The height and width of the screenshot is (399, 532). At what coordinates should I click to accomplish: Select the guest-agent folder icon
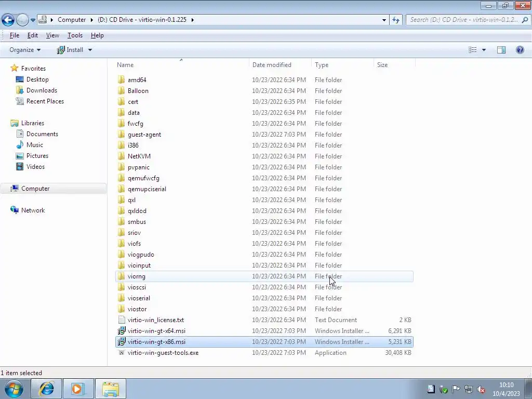[121, 135]
